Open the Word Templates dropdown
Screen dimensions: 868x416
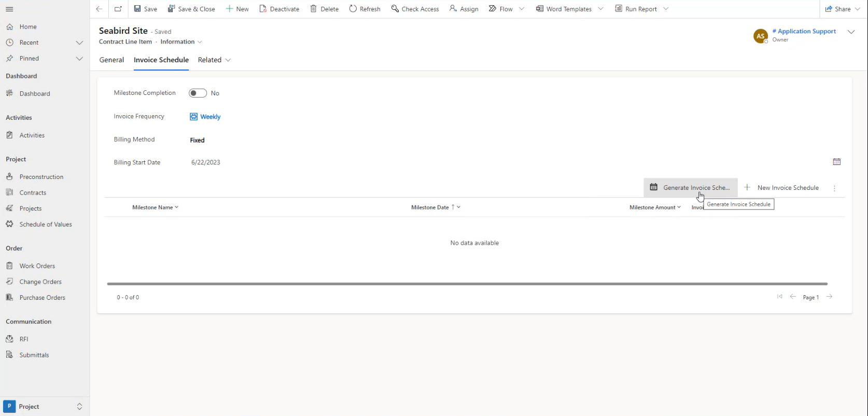point(600,9)
